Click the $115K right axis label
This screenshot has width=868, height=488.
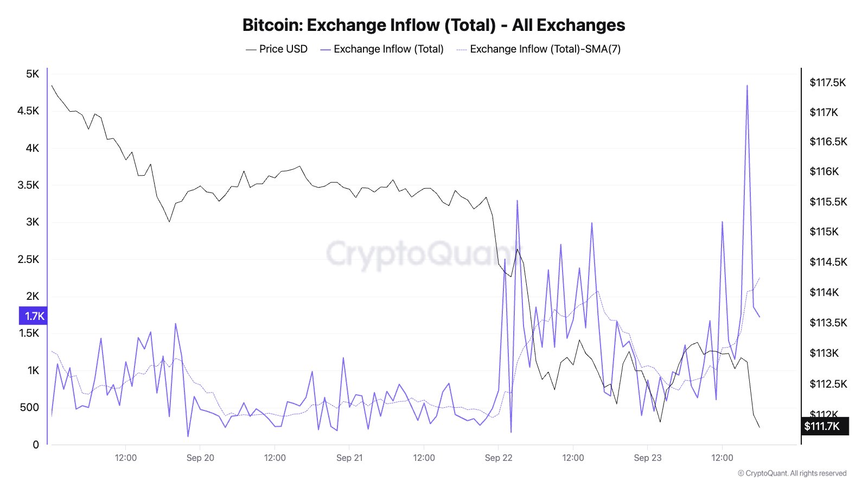(x=824, y=232)
